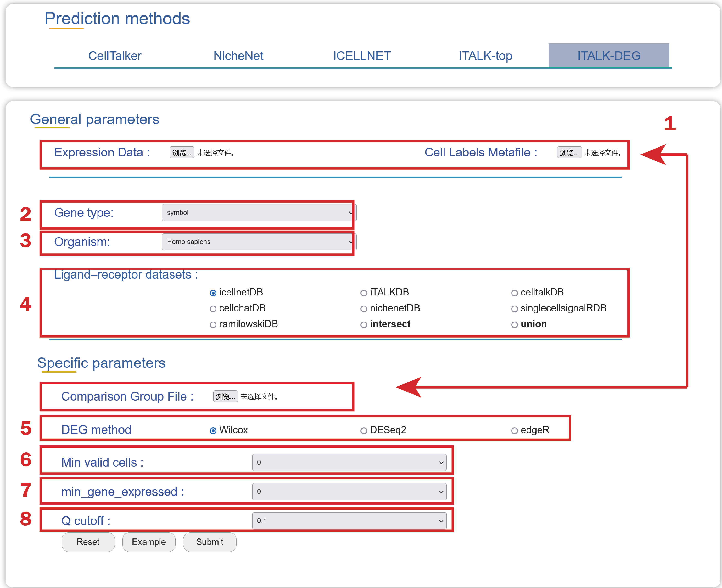Viewport: 722px width, 588px height.
Task: Click the ITALK-DEG tab
Action: 608,56
